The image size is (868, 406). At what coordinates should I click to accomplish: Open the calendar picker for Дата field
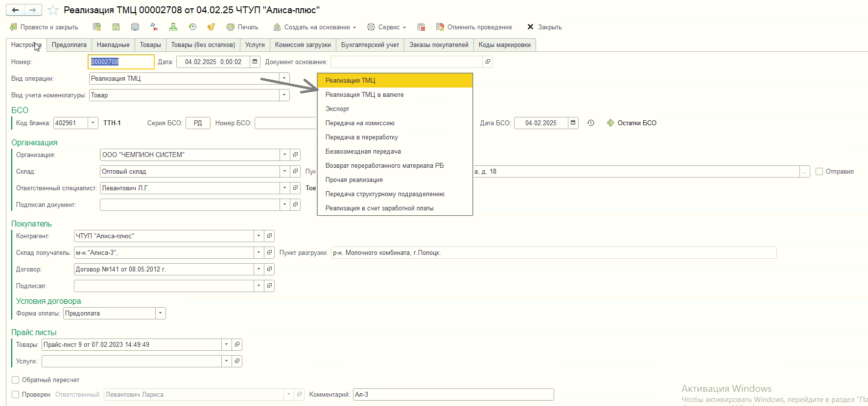(x=255, y=62)
